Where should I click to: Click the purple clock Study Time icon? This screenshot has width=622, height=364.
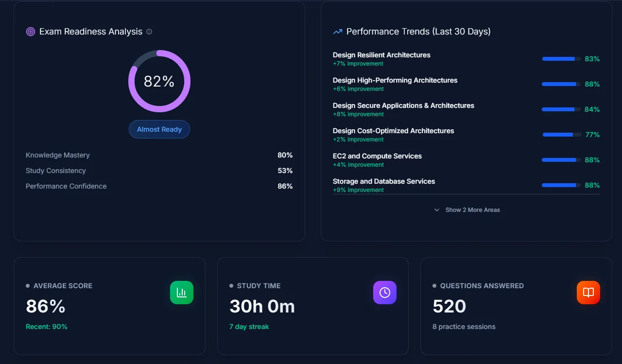(385, 293)
